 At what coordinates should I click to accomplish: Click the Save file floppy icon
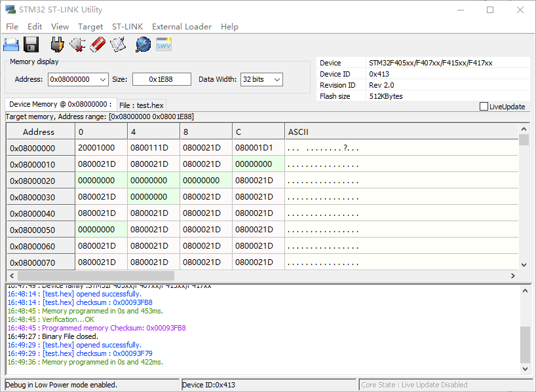click(x=31, y=45)
